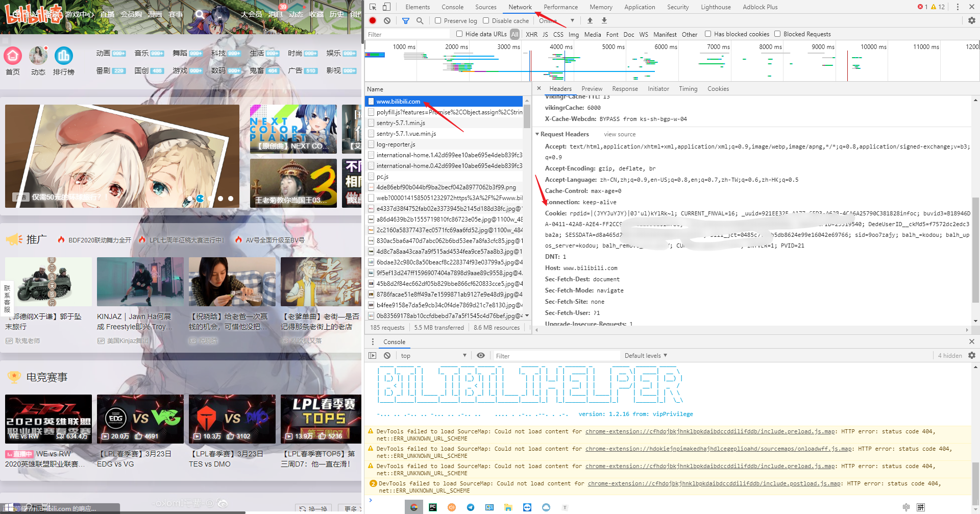The width and height of the screenshot is (980, 514).
Task: Check Has blocked cookies
Action: click(x=708, y=34)
